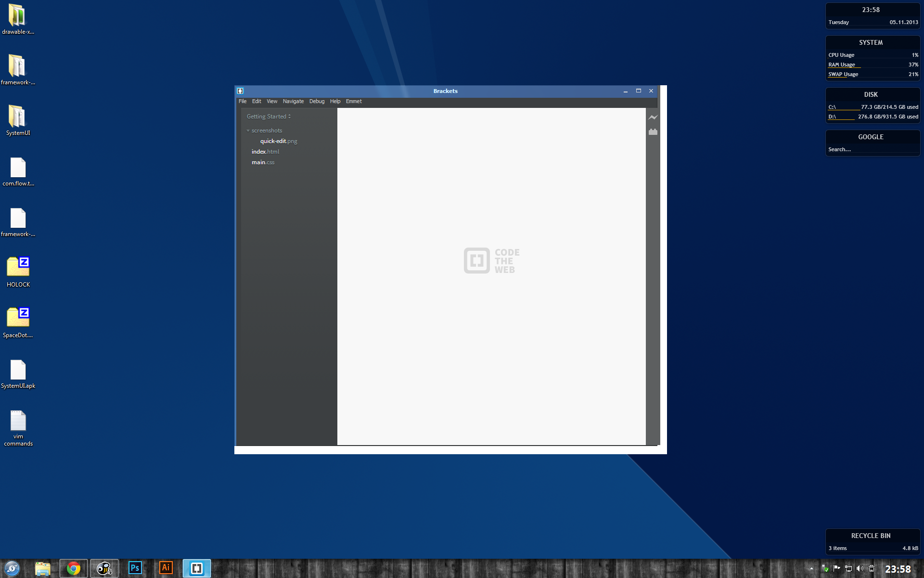Click the Brackets editor taskbar icon
Viewport: 924px width, 578px height.
coord(196,568)
